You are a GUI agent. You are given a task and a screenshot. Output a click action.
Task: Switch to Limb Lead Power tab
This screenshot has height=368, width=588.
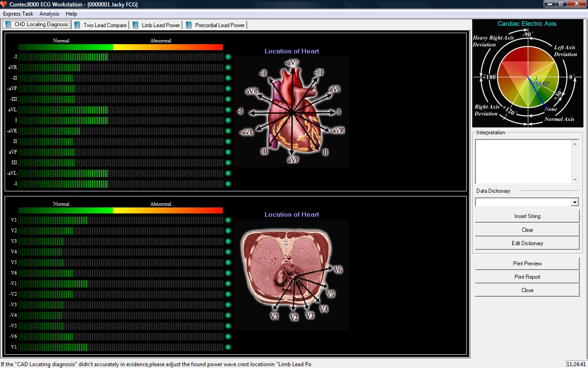coord(160,25)
